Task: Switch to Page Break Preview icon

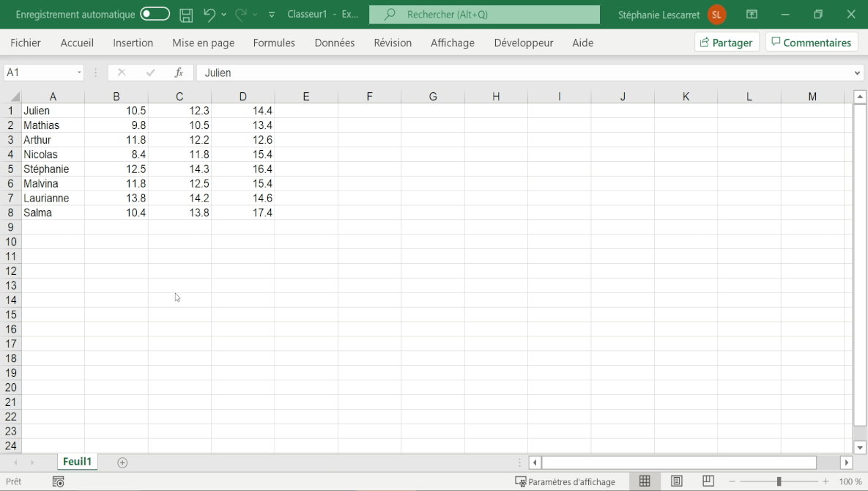Action: pyautogui.click(x=708, y=481)
